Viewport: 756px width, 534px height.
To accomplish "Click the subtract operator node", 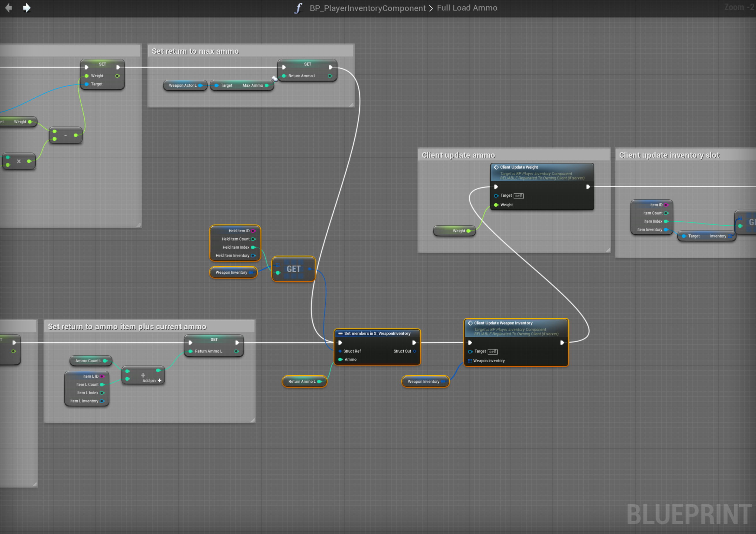I will click(66, 135).
